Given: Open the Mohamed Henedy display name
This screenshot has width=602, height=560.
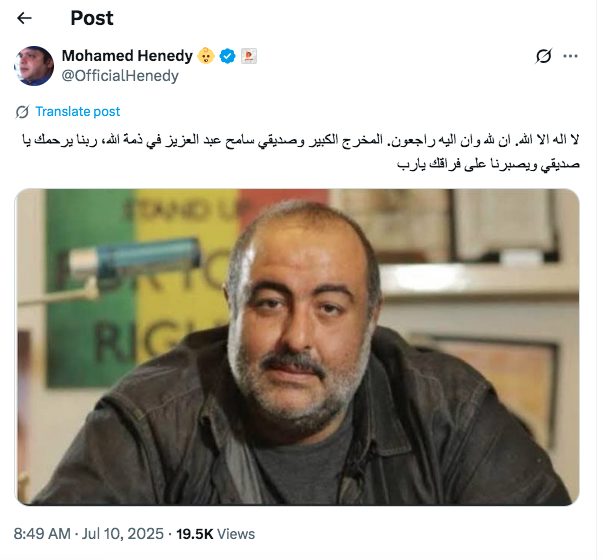Looking at the screenshot, I should click(x=127, y=56).
